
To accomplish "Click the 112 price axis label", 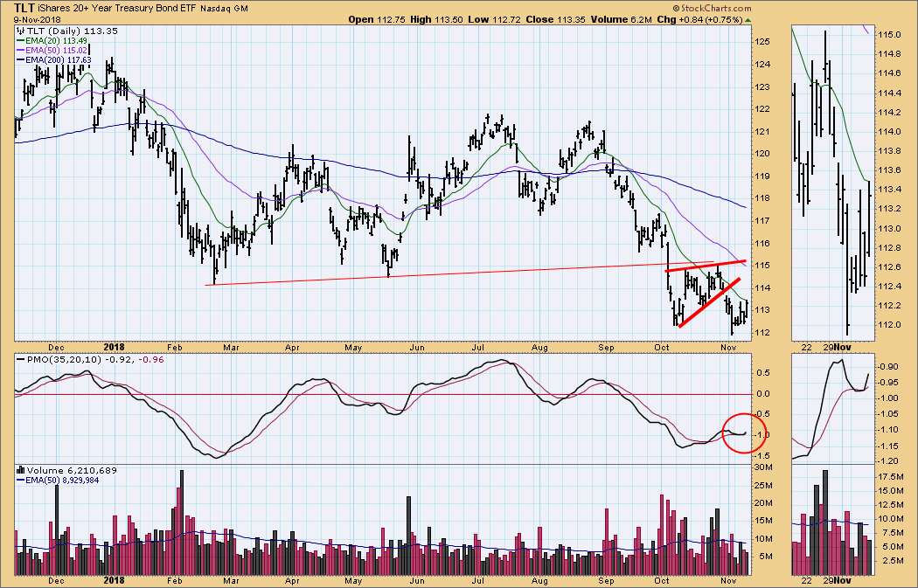I will [x=762, y=332].
